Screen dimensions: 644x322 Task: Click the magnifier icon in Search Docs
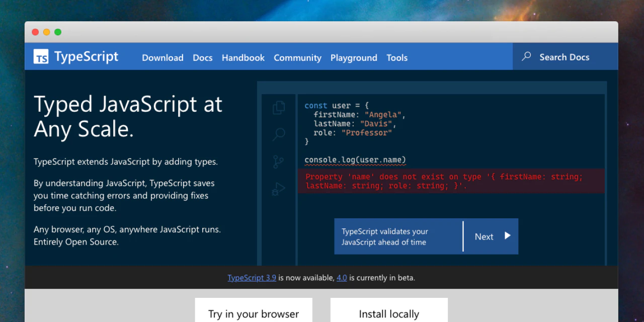tap(526, 56)
